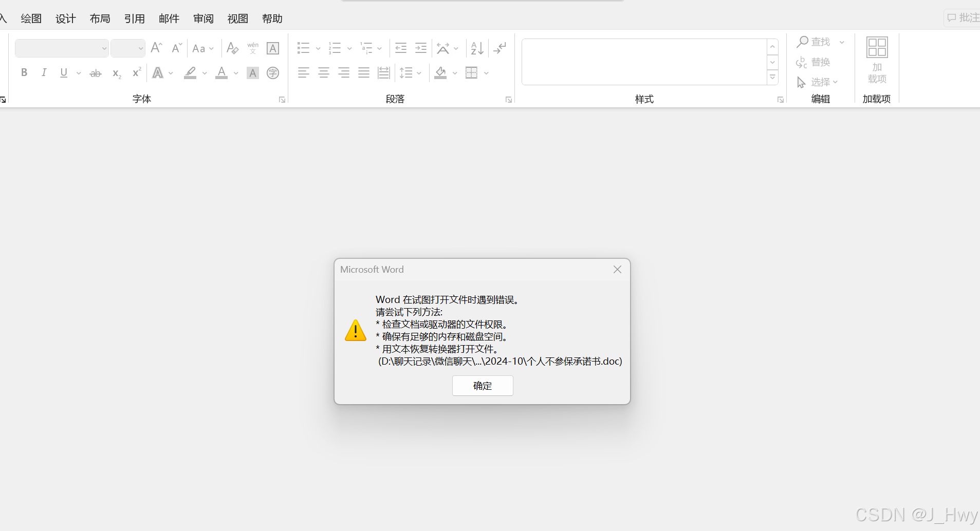Viewport: 980px width, 531px height.
Task: Open the 视图 tab
Action: (x=238, y=18)
